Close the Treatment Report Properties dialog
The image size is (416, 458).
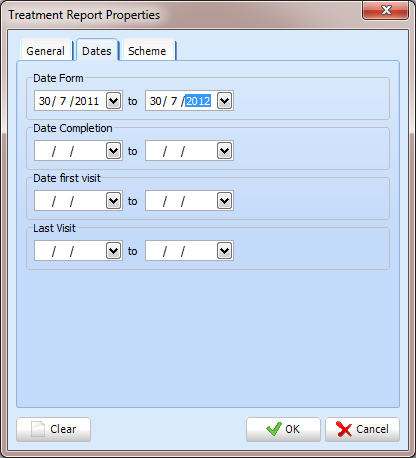[x=386, y=10]
